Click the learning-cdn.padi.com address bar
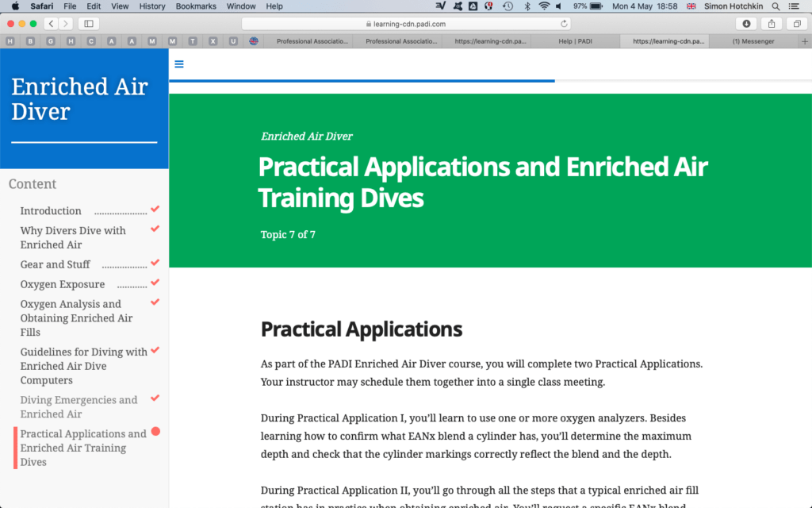This screenshot has height=508, width=812. (x=405, y=24)
